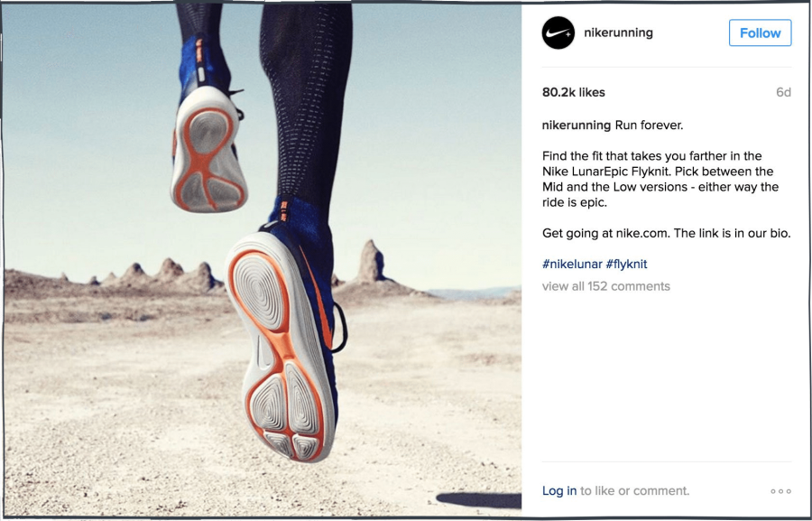Click nikerunning username beside "Run forever."
The height and width of the screenshot is (521, 812).
pyautogui.click(x=577, y=125)
